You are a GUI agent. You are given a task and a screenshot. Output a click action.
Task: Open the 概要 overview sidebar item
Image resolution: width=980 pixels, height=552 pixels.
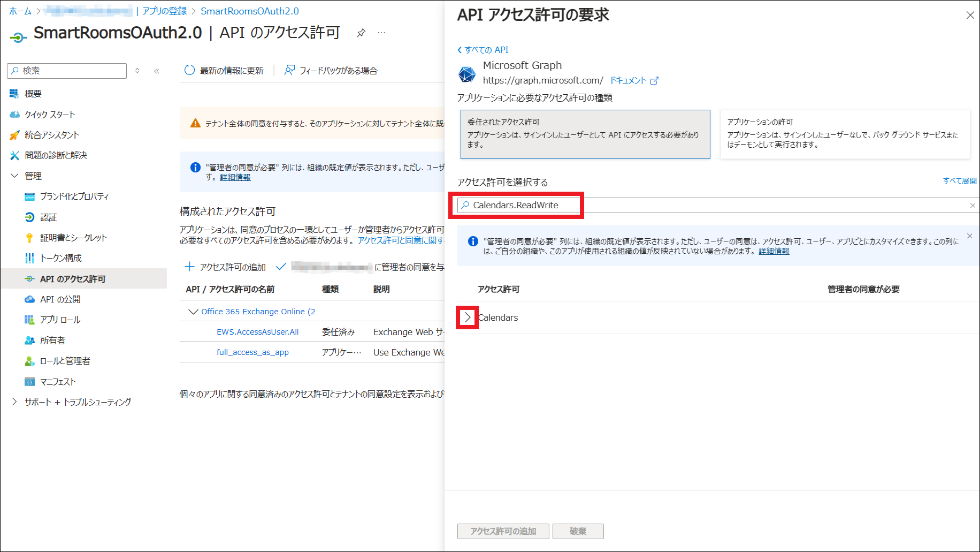tap(33, 94)
